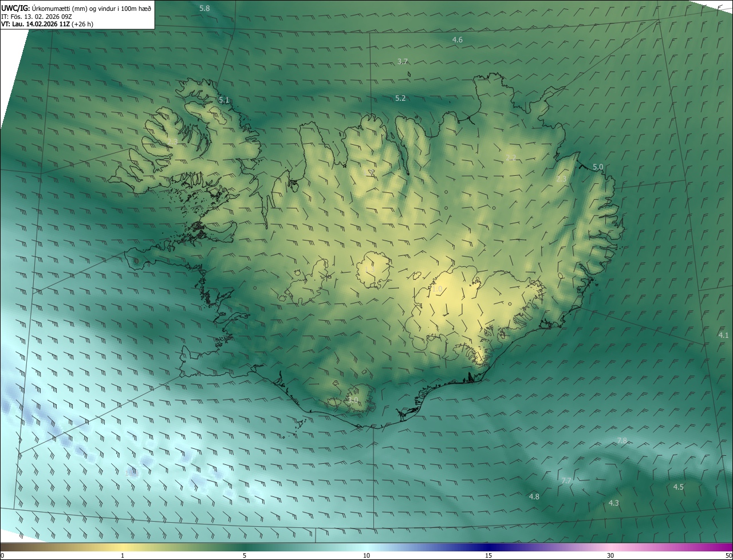Click the 5.2 value label north of Iceland
Viewport: 733px width, 560px height.
click(x=400, y=98)
